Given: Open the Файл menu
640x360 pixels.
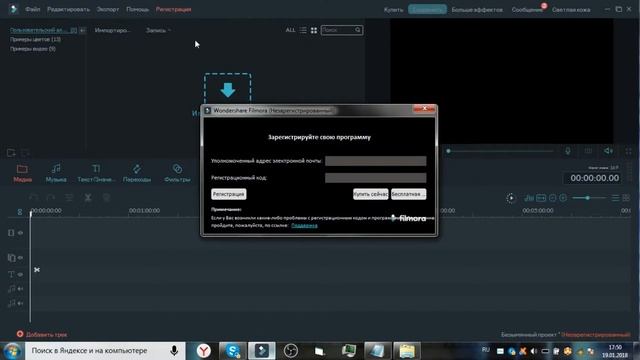Looking at the screenshot, I should 32,9.
